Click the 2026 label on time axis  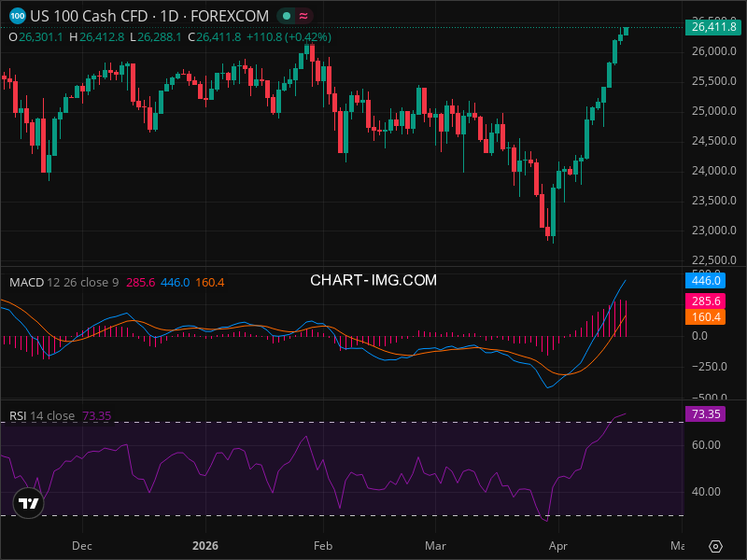click(205, 546)
